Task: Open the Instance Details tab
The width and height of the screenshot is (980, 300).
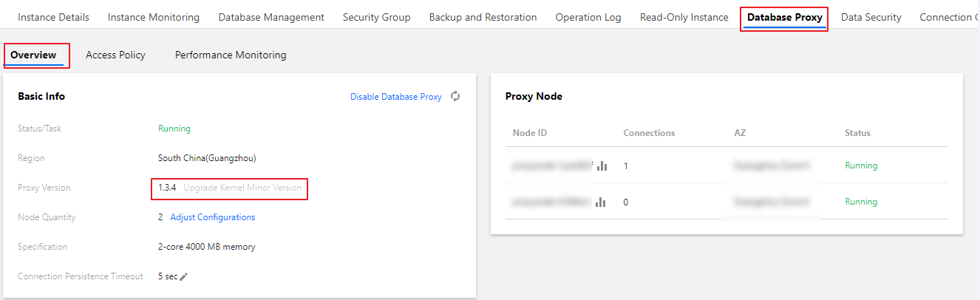Action: tap(53, 17)
